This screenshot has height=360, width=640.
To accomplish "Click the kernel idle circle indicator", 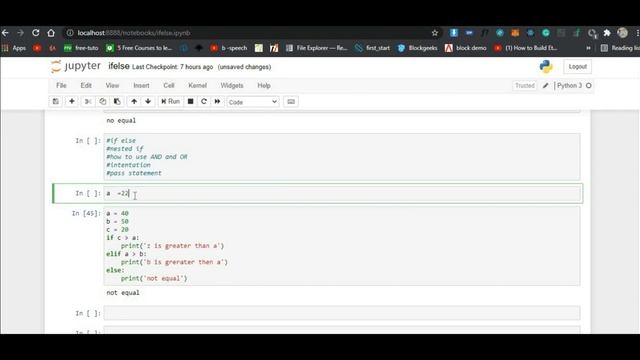I will (x=589, y=86).
